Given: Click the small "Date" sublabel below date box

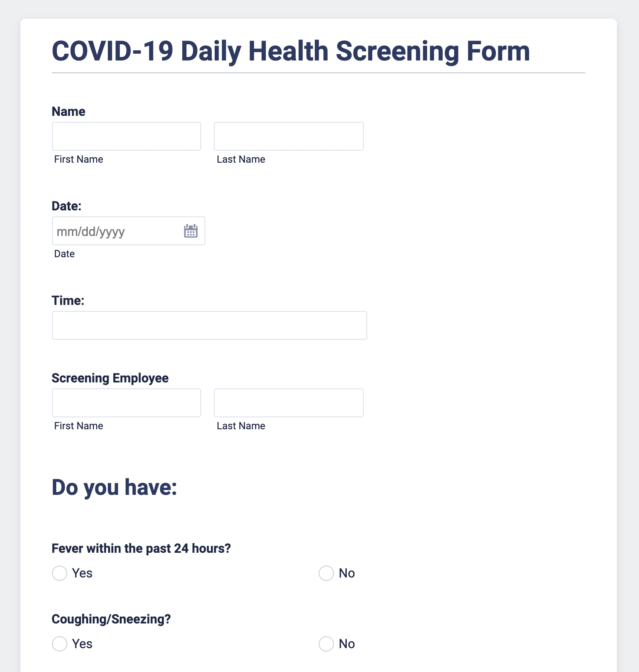Looking at the screenshot, I should click(64, 254).
